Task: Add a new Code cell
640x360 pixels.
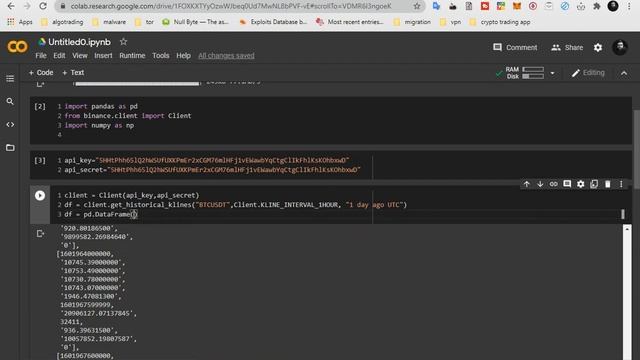Action: 41,73
